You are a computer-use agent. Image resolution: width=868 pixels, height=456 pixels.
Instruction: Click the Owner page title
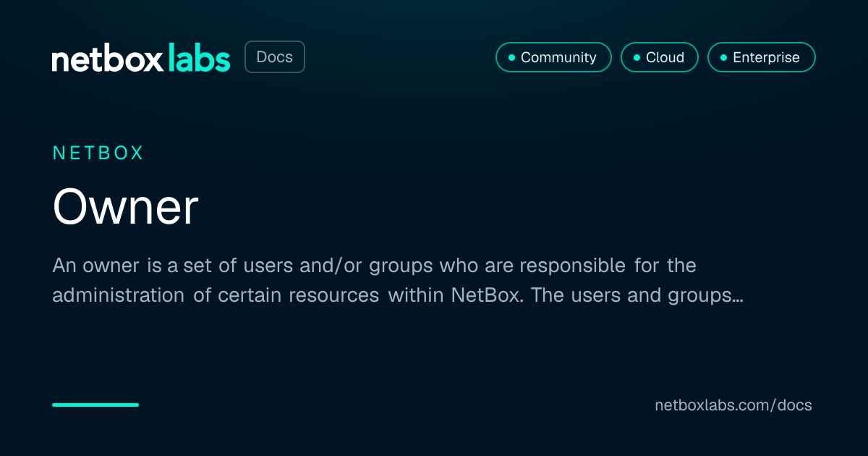tap(125, 207)
